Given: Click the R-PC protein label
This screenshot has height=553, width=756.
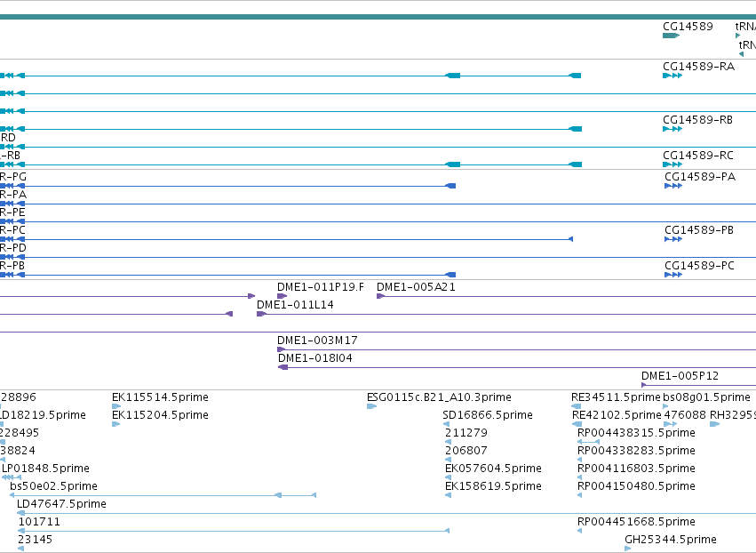Looking at the screenshot, I should (x=12, y=230).
